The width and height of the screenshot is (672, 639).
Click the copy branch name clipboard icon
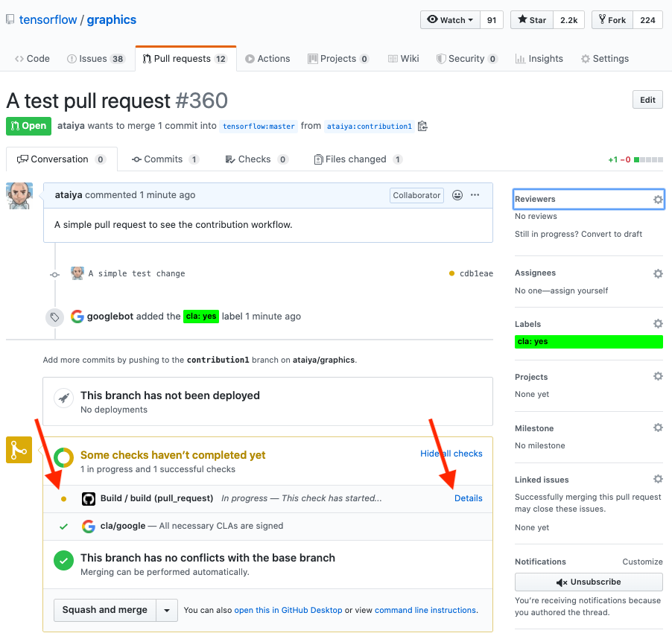[422, 126]
